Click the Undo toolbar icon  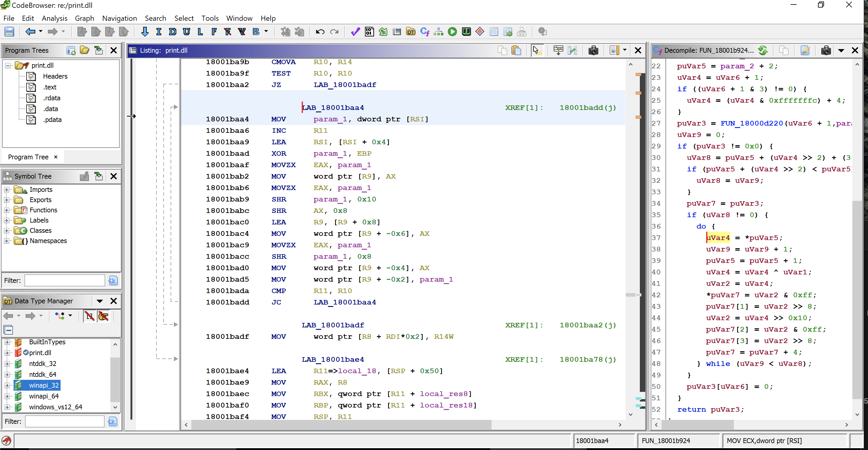pos(320,32)
